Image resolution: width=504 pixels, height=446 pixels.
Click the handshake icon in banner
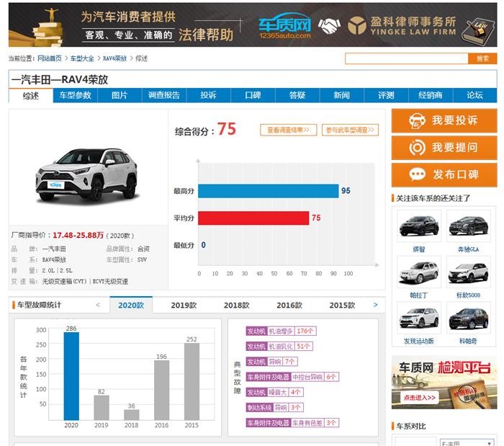(329, 26)
